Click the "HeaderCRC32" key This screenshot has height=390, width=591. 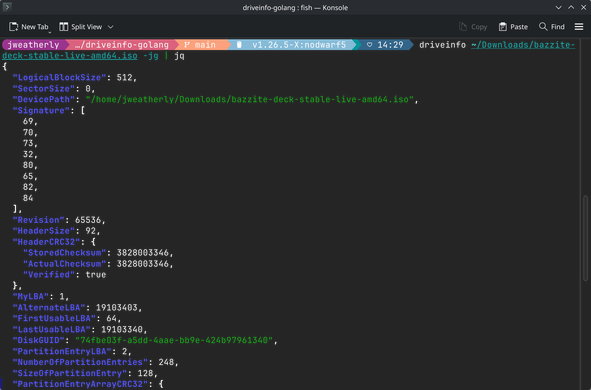coord(46,242)
